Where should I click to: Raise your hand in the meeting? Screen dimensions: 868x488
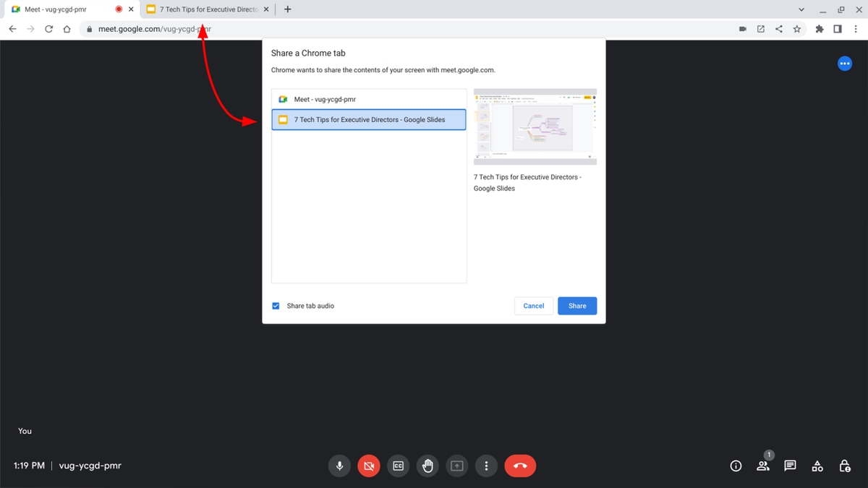click(427, 466)
